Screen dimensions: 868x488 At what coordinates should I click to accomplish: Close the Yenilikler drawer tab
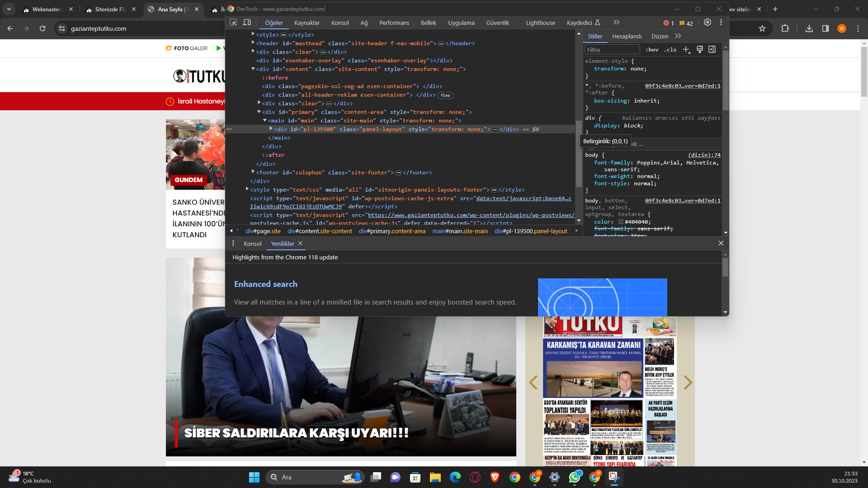click(300, 244)
